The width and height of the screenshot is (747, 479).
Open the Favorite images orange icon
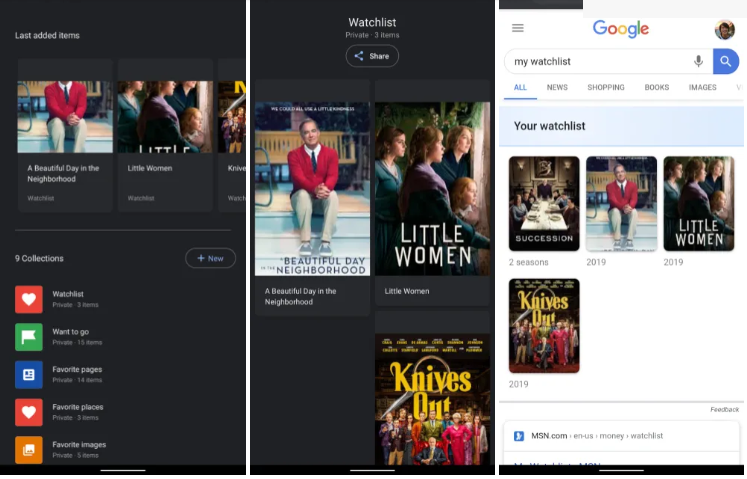point(29,450)
